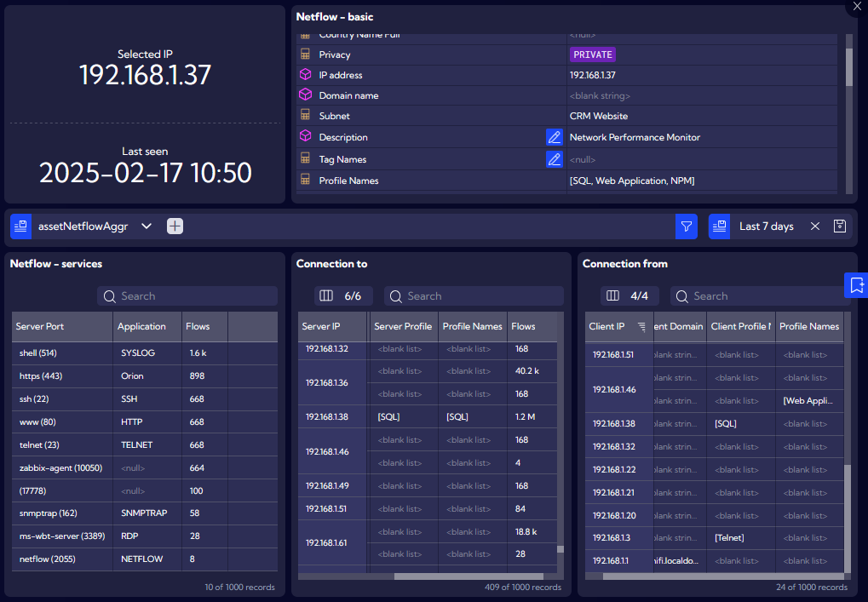868x602 pixels.
Task: Open the 4/4 column selector in Connection from
Action: pyautogui.click(x=628, y=296)
